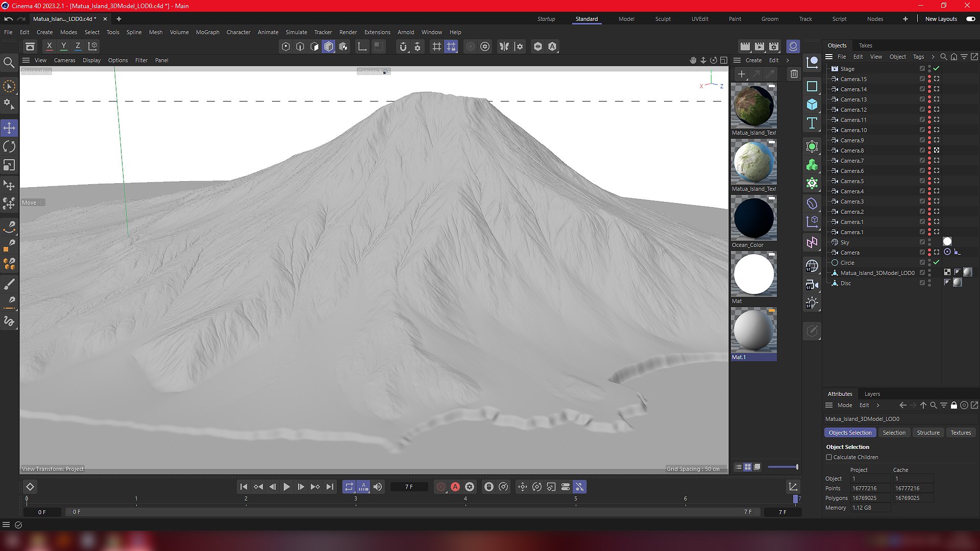The image size is (980, 551).
Task: Expand Material Manager menu overflow chevron
Action: pyautogui.click(x=788, y=60)
